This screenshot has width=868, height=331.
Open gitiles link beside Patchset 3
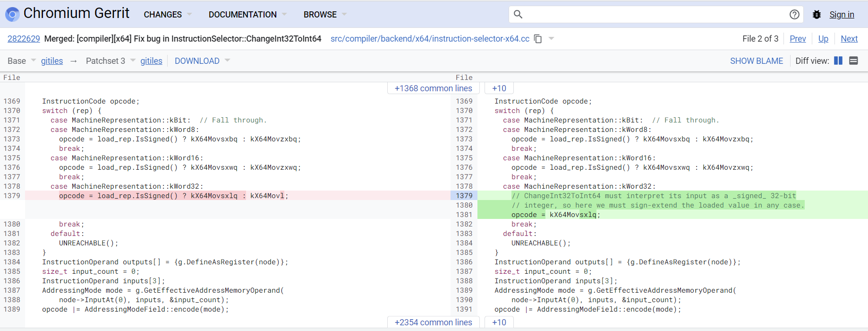point(151,61)
